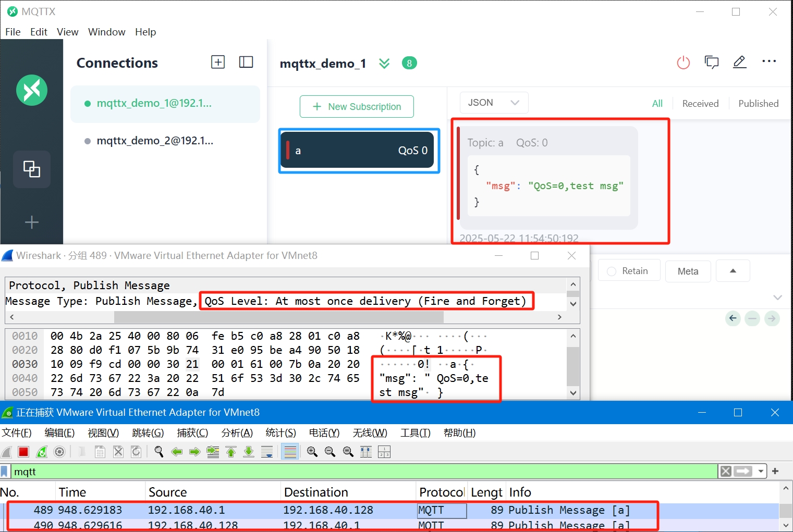Select subscription topic a QoS 0
793x532 pixels.
tap(357, 150)
